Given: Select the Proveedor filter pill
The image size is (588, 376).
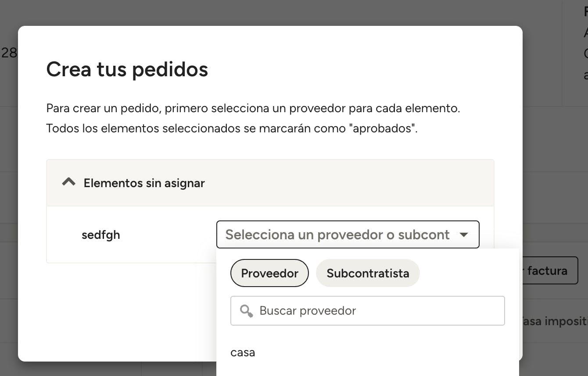Looking at the screenshot, I should coord(269,273).
